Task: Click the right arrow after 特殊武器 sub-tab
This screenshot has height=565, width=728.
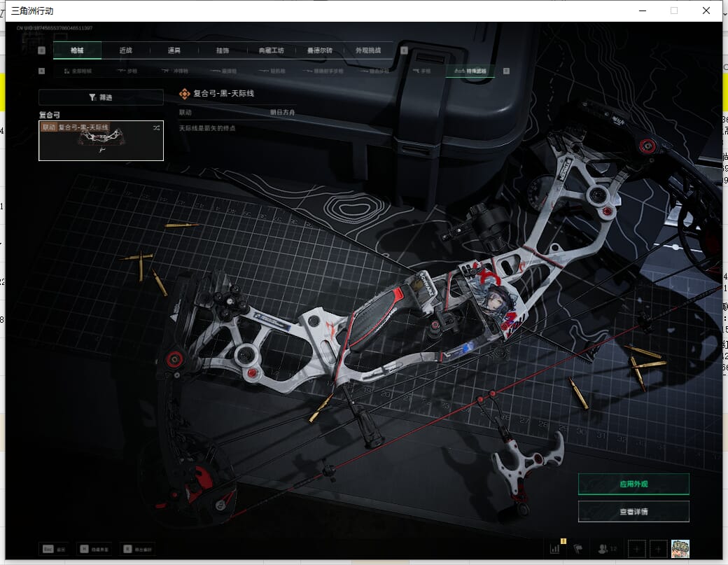Action: pyautogui.click(x=506, y=71)
